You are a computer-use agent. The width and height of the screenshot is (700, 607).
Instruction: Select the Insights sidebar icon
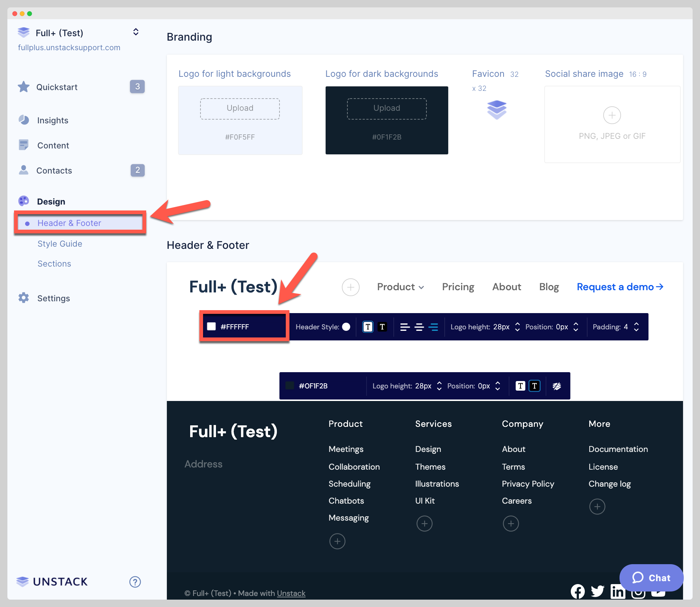(24, 120)
